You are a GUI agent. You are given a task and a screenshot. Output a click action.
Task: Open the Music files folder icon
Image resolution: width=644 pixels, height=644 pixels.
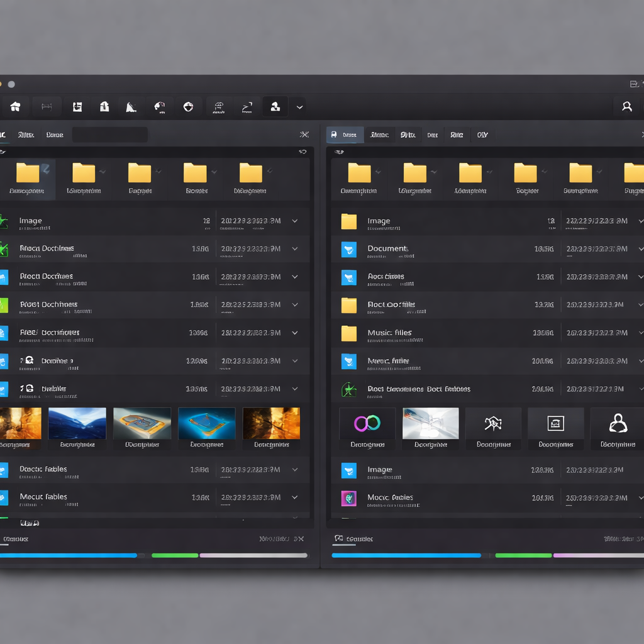(349, 333)
